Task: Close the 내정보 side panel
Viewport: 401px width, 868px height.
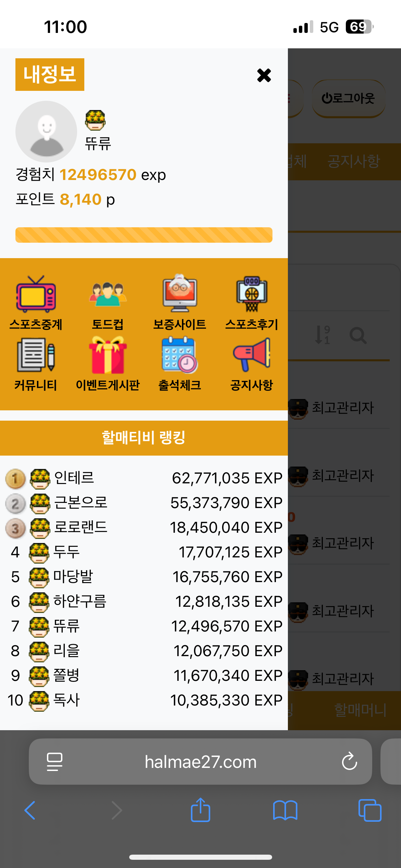Action: [x=264, y=75]
